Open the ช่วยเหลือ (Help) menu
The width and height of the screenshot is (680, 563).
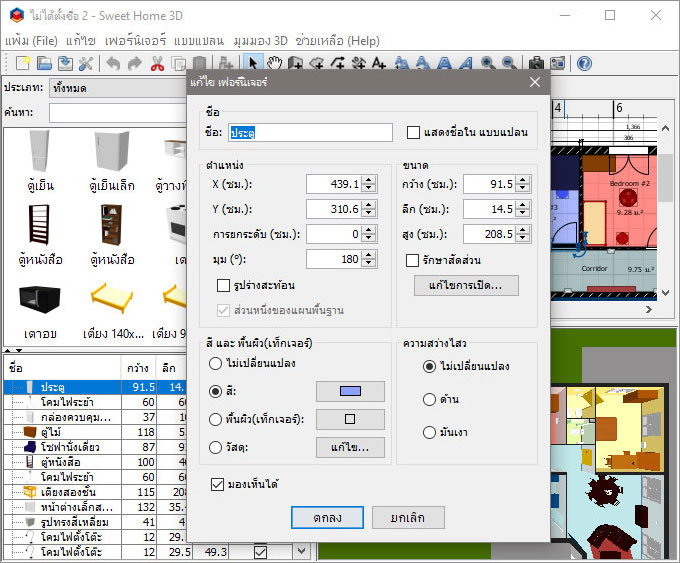click(x=337, y=41)
